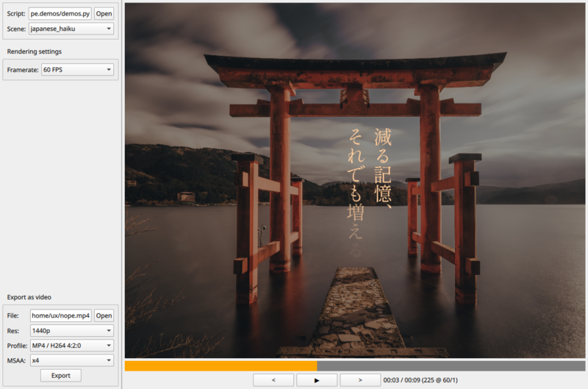This screenshot has height=389, width=588.
Task: Step back one frame with the < button
Action: click(x=273, y=380)
